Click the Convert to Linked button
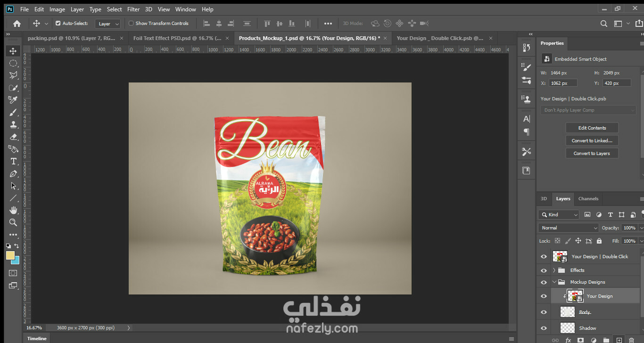Viewport: 644px width, 343px height. click(x=592, y=141)
